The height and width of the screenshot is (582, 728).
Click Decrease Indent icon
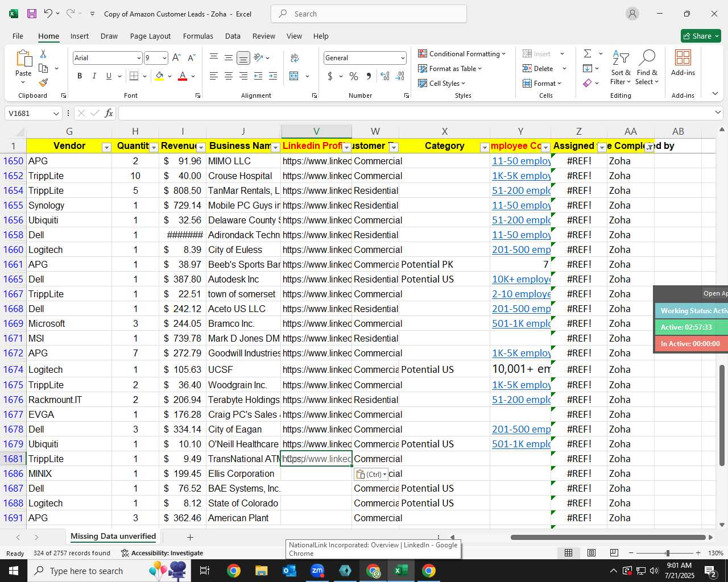pyautogui.click(x=258, y=76)
